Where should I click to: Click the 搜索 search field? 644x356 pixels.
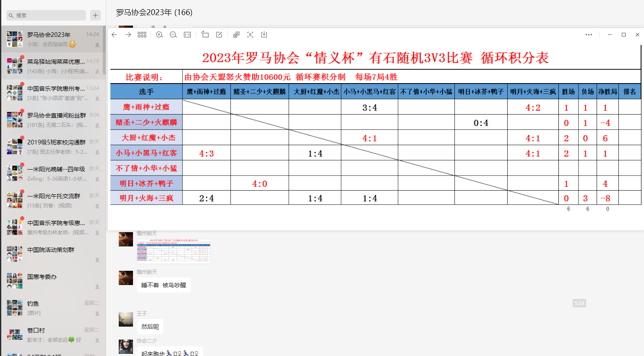coord(45,15)
